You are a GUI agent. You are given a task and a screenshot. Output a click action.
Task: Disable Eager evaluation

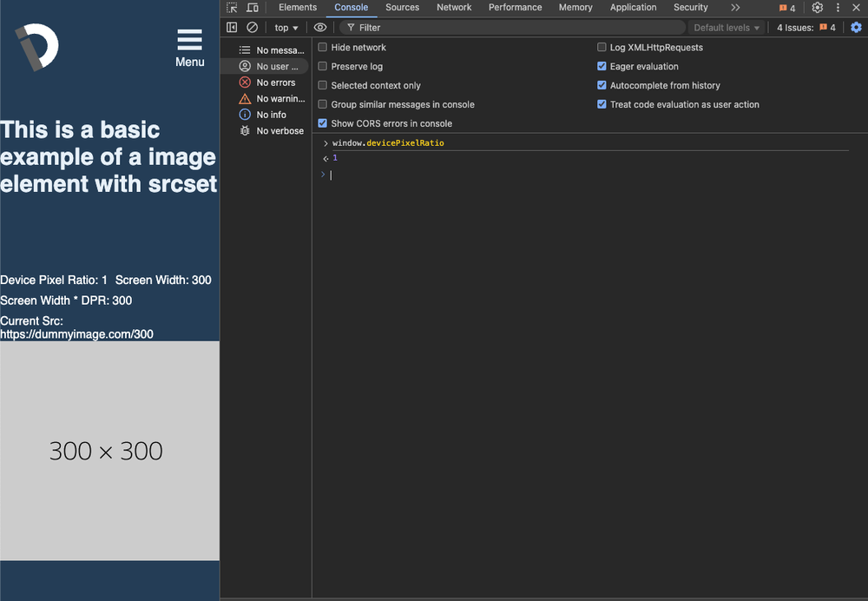click(602, 66)
